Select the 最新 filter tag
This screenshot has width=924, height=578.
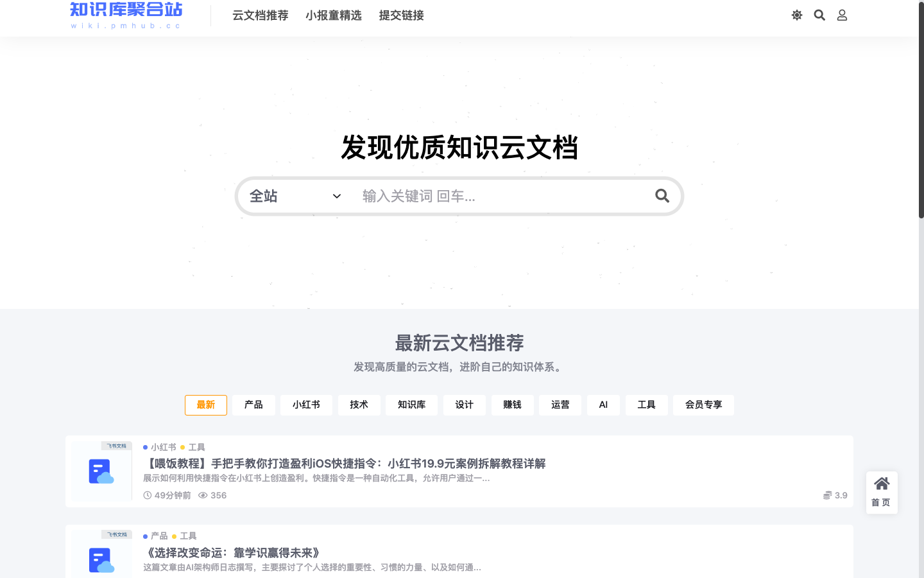coord(205,405)
